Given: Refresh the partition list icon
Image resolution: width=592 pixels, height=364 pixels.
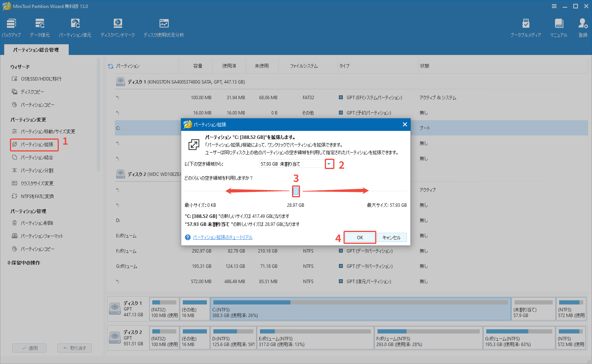Looking at the screenshot, I should tap(111, 66).
